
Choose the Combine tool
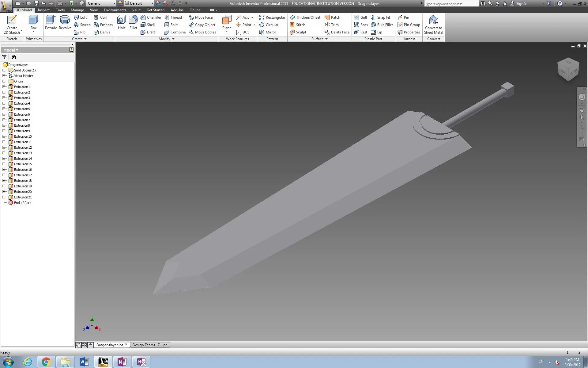point(175,32)
